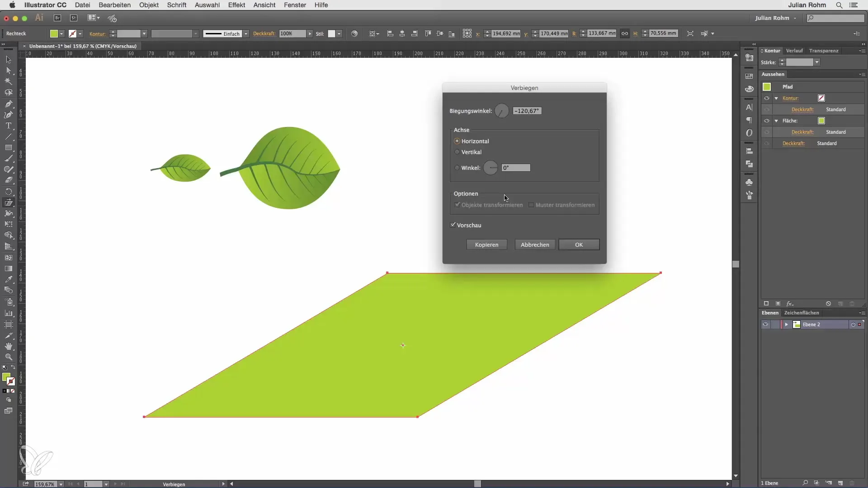868x488 pixels.
Task: Click the Fläche green color swatch
Action: [821, 121]
